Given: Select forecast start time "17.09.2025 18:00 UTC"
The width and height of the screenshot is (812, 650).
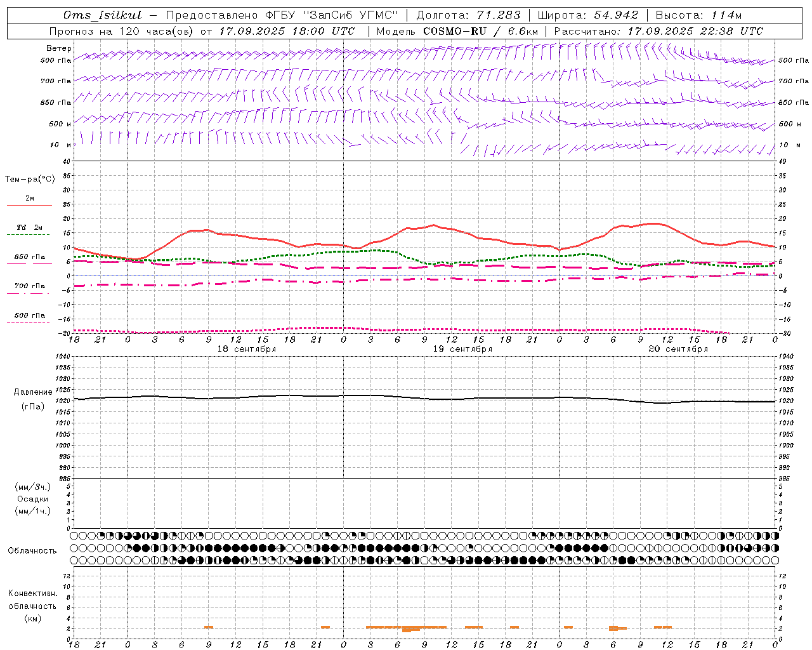Looking at the screenshot, I should pos(287,31).
